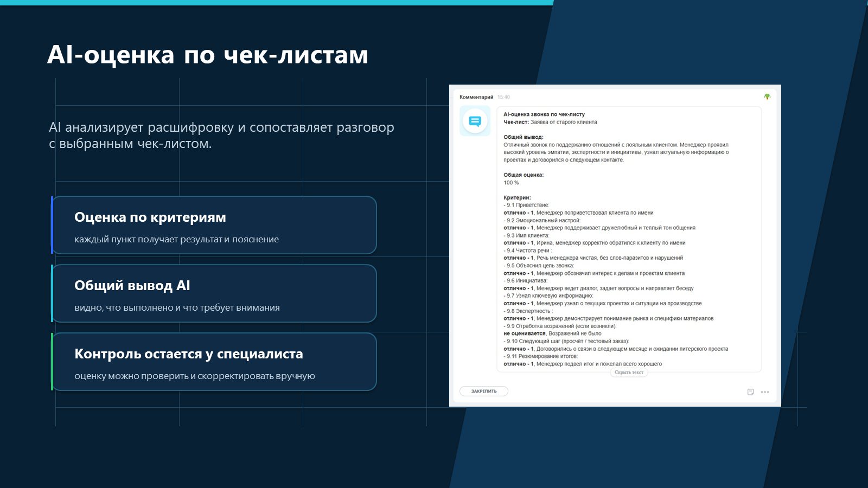Image resolution: width=868 pixels, height=488 pixels.
Task: Click the AI-оценка по чек-листам title
Action: (208, 55)
